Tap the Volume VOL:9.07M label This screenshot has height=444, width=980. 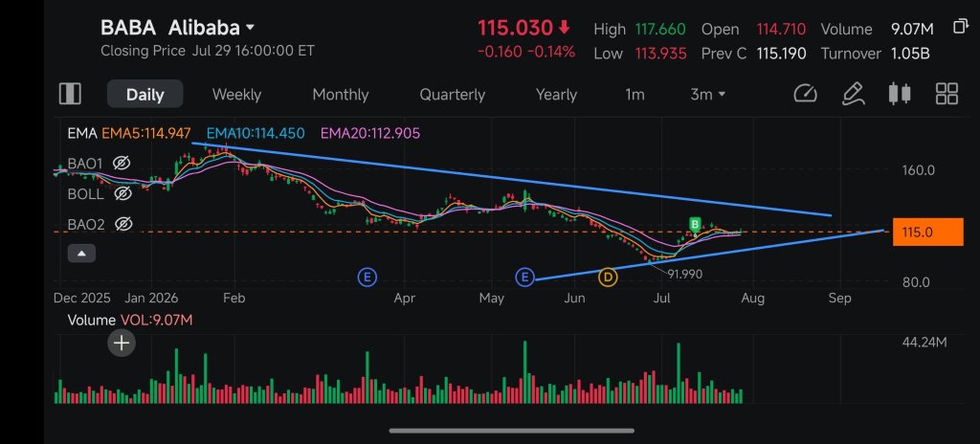coord(130,321)
